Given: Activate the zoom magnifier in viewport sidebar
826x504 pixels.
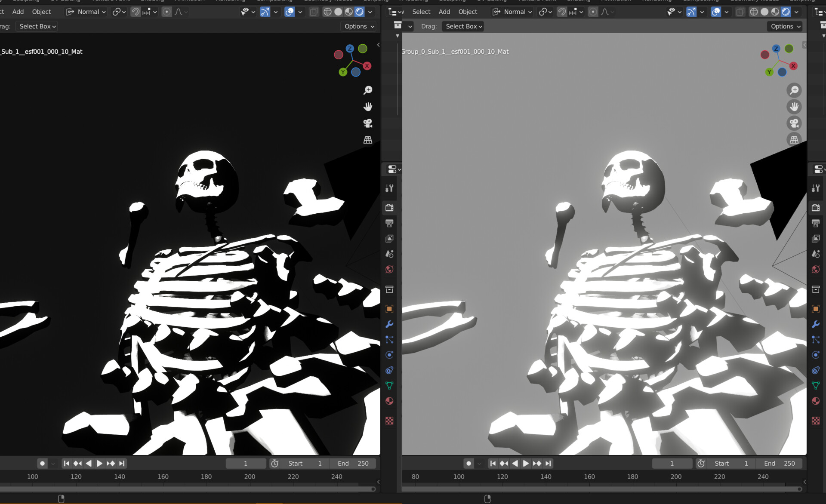Looking at the screenshot, I should pyautogui.click(x=368, y=89).
